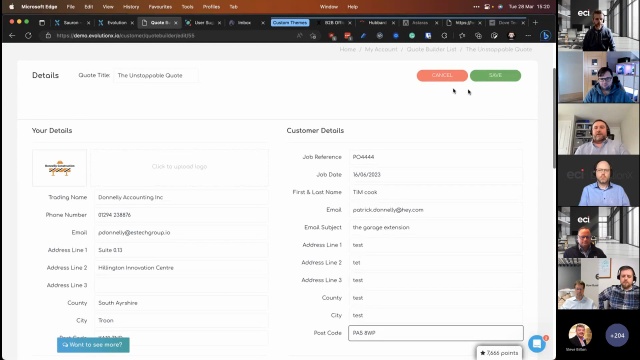Switch to the Evolution tab

pos(116,22)
